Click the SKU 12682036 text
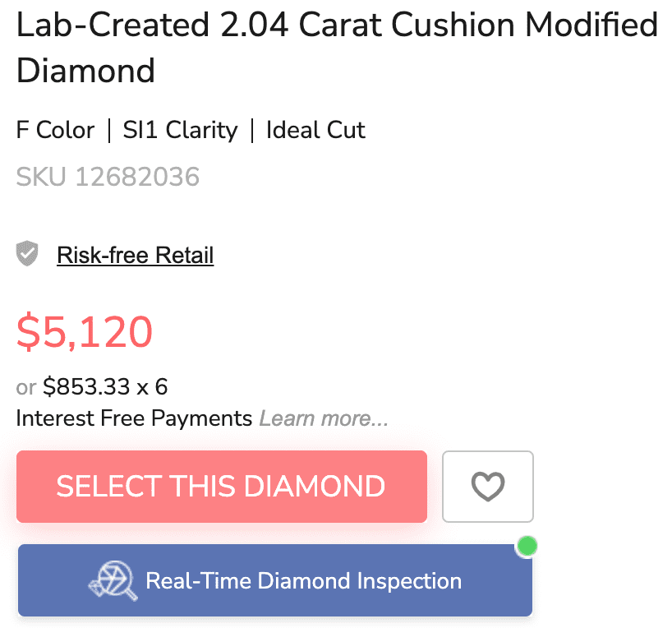Viewport: 672px width, 628px height. (x=108, y=177)
